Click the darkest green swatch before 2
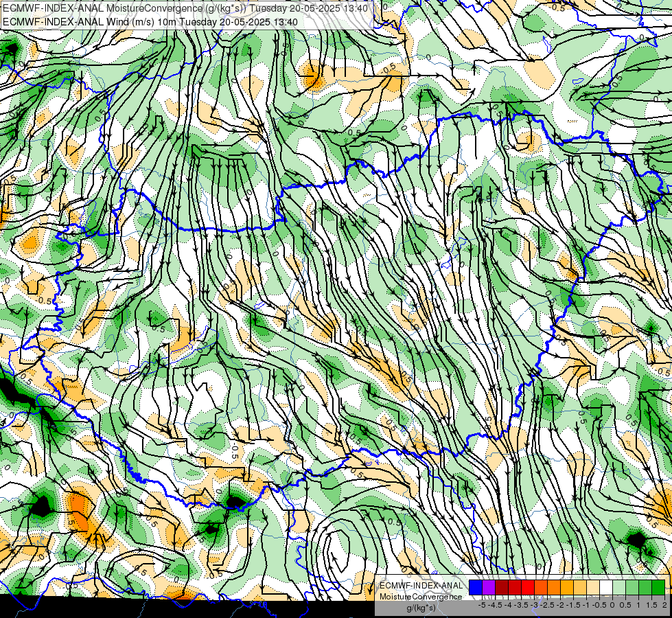The height and width of the screenshot is (618, 672). coord(658,588)
